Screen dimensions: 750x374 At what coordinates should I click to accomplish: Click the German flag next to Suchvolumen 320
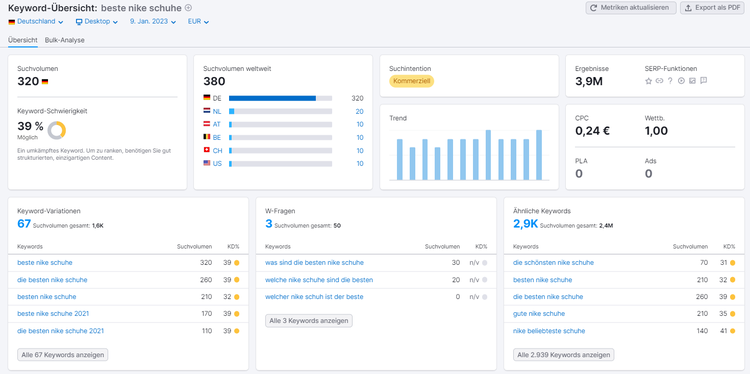point(45,82)
